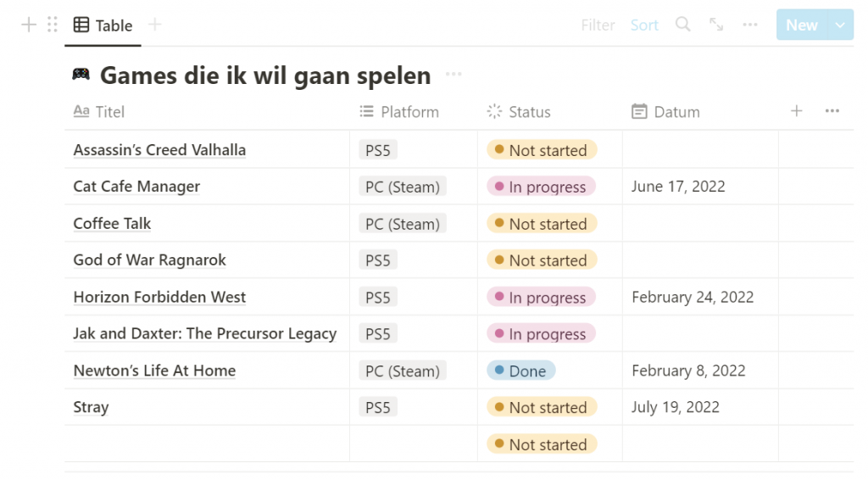868x480 pixels.
Task: Add a new view with plus beside Table
Action: [155, 25]
